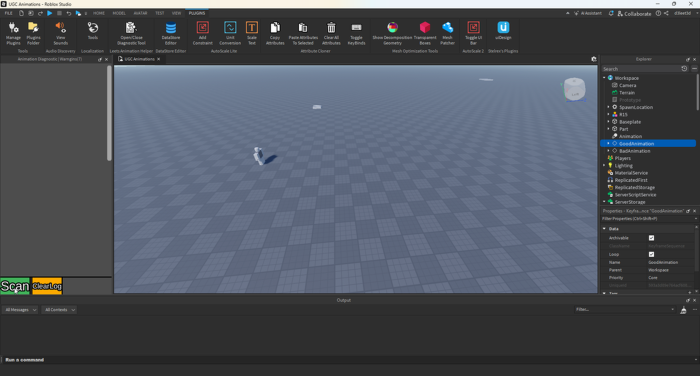700x376 pixels.
Task: Expand the SpawnLocation node
Action: (x=608, y=107)
